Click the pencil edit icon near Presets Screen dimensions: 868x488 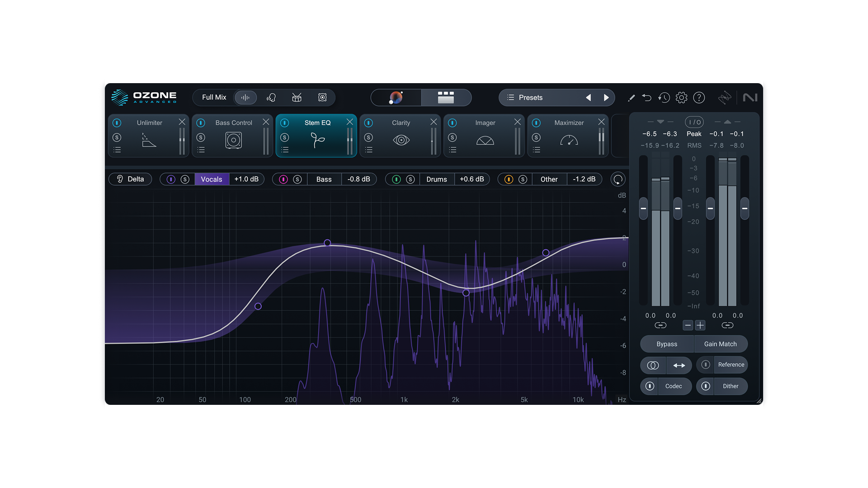pos(631,98)
